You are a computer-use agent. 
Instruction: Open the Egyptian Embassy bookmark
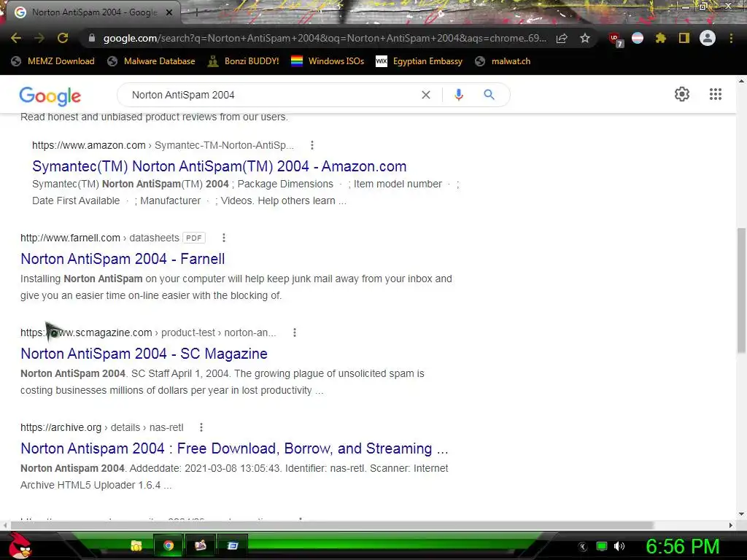coord(419,61)
